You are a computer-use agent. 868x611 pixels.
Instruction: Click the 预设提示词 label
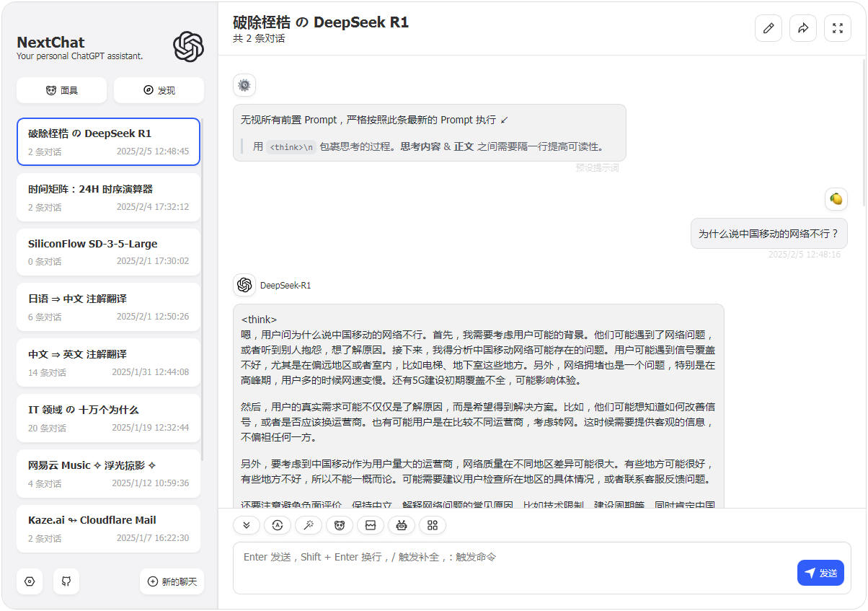[597, 167]
